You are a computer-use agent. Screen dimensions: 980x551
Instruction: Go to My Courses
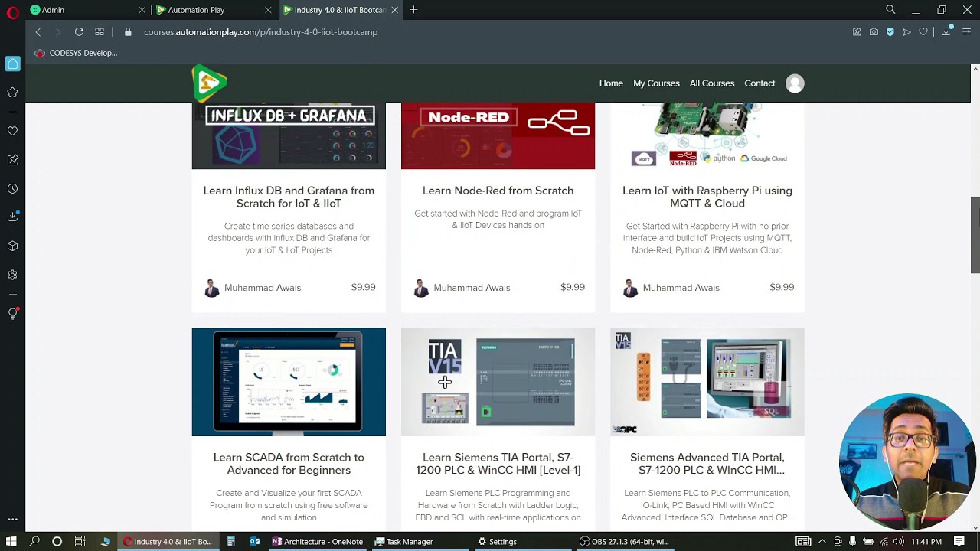click(x=656, y=83)
